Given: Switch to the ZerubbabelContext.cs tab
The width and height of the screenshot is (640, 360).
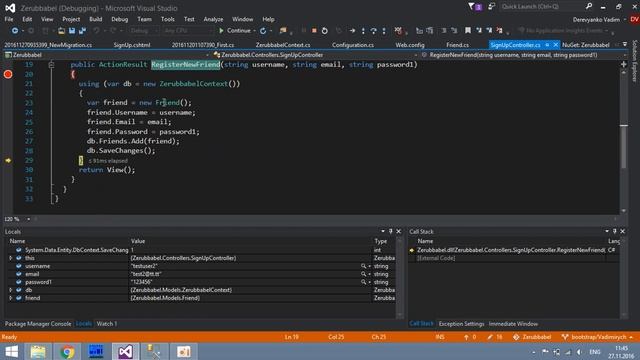Looking at the screenshot, I should tap(283, 45).
